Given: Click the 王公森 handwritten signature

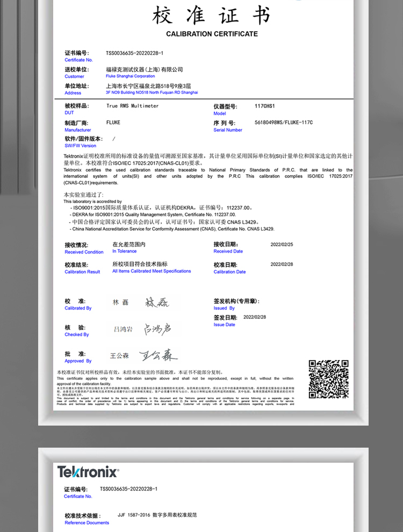Looking at the screenshot, I should 158,355.
